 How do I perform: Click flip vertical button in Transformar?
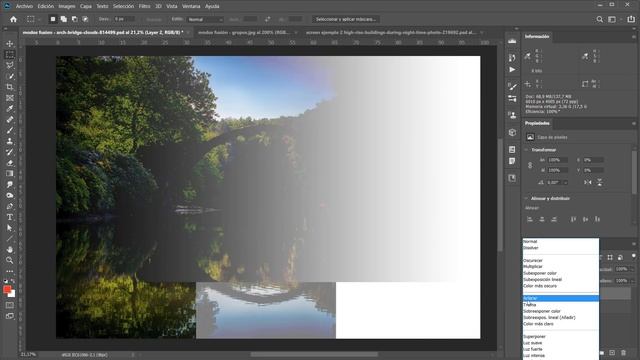(600, 182)
